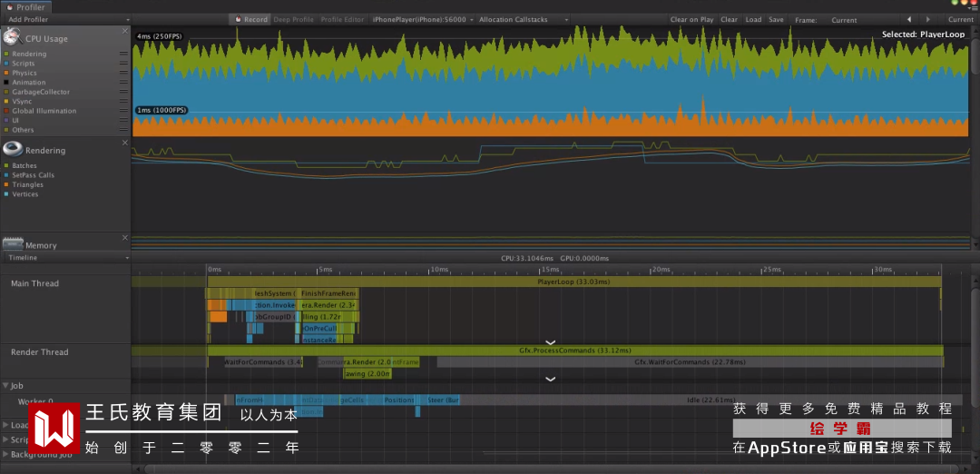Click the Main Thread label

(x=34, y=283)
